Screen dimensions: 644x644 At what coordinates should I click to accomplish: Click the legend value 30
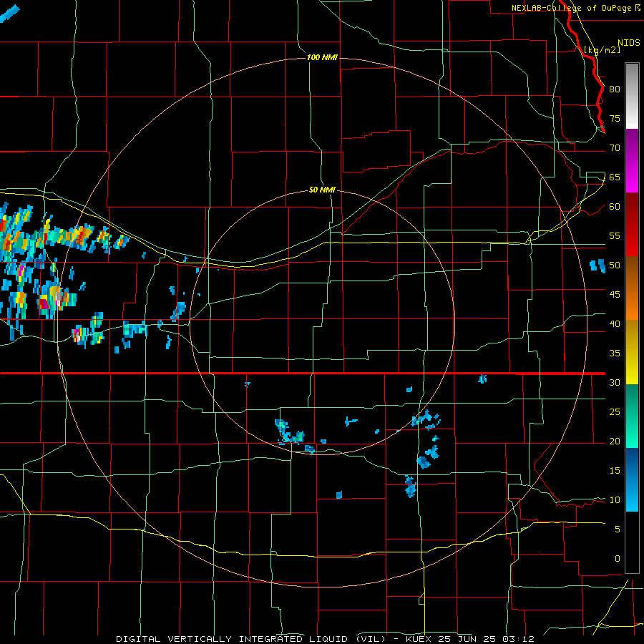615,382
